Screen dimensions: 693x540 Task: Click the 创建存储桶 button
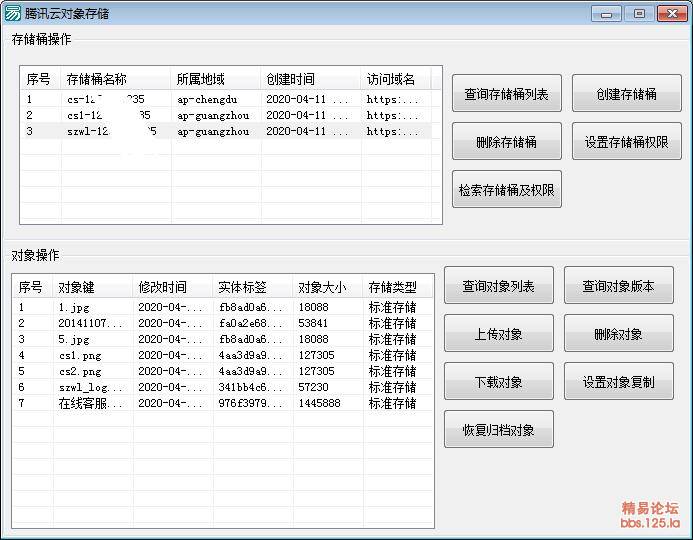click(626, 93)
